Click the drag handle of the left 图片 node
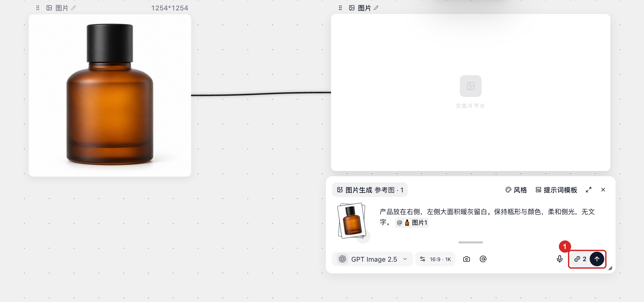Viewport: 644px width, 302px height. [38, 8]
